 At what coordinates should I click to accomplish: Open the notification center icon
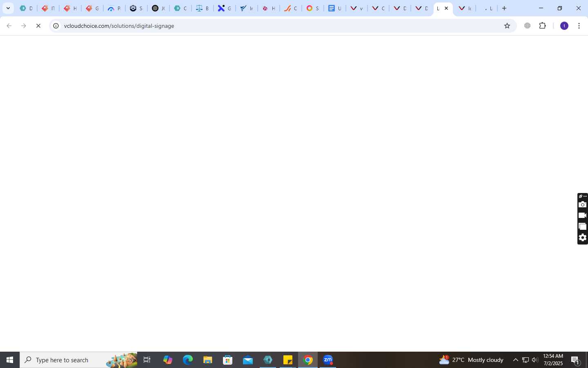(575, 360)
